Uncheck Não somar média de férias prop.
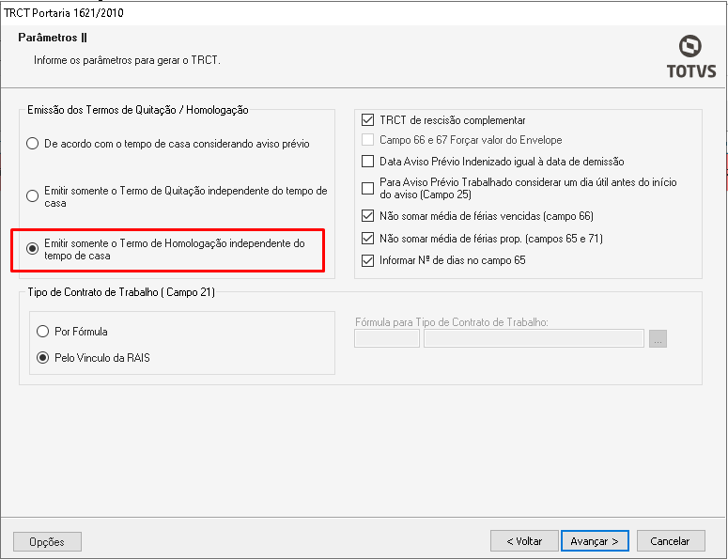 tap(367, 239)
